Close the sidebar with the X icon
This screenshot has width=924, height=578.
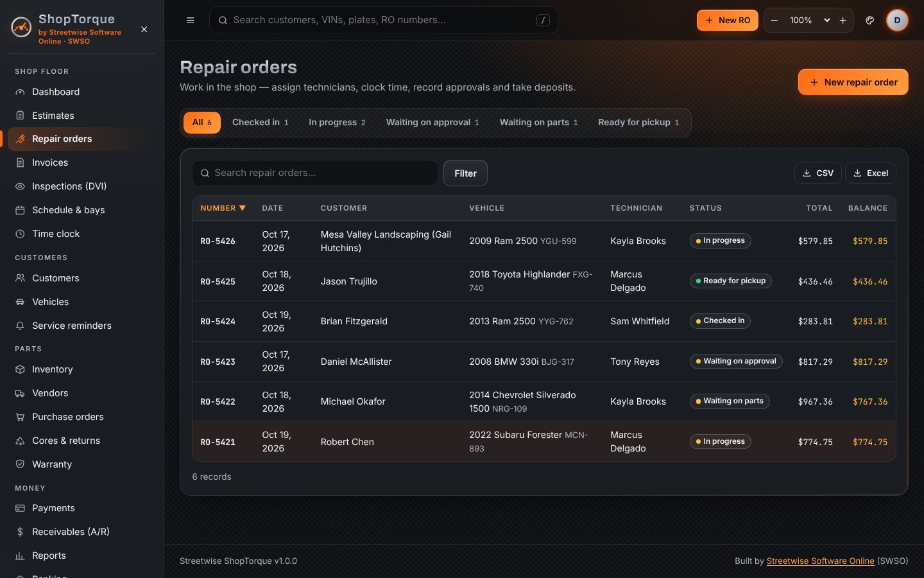tap(144, 30)
